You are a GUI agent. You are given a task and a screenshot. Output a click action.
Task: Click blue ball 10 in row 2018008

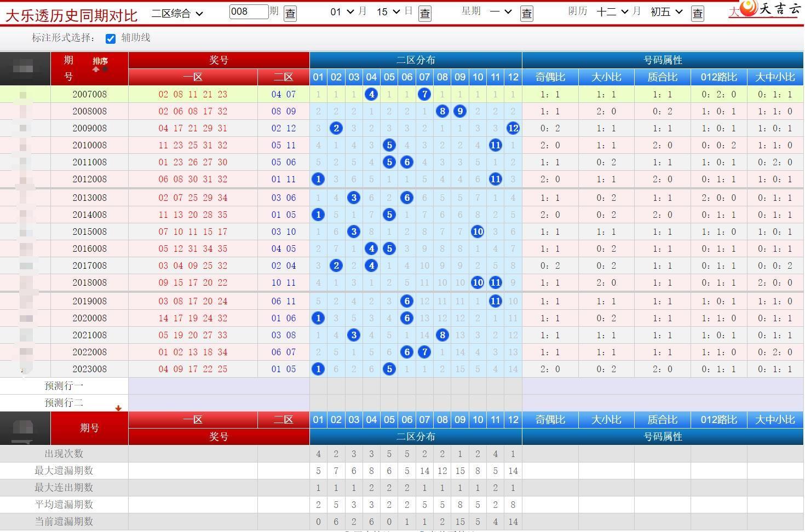pyautogui.click(x=478, y=282)
